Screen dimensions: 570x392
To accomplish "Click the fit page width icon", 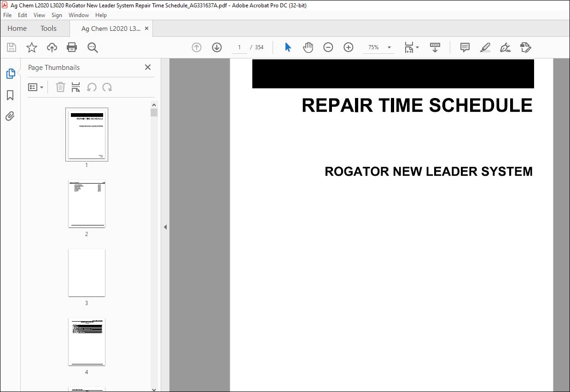I will click(x=409, y=47).
